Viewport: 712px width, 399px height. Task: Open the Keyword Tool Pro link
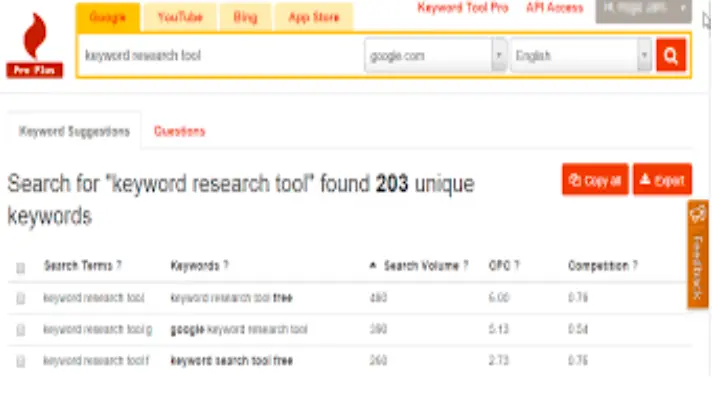pos(463,8)
